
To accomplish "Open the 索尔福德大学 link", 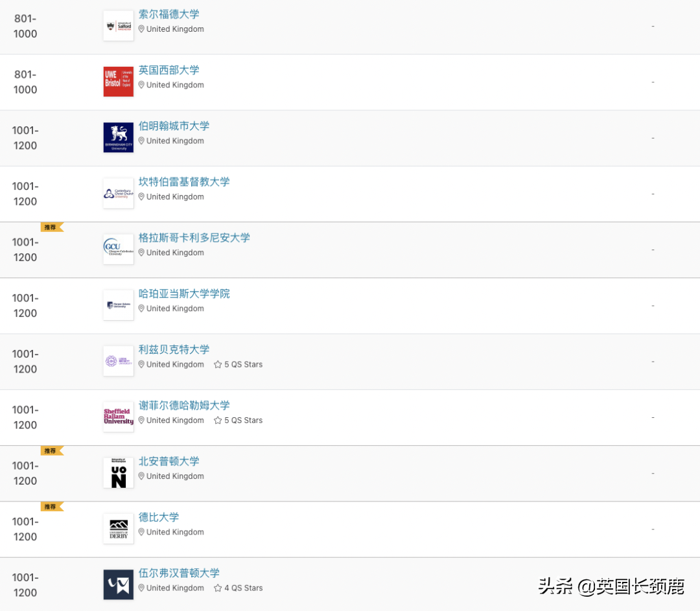I will click(x=169, y=14).
